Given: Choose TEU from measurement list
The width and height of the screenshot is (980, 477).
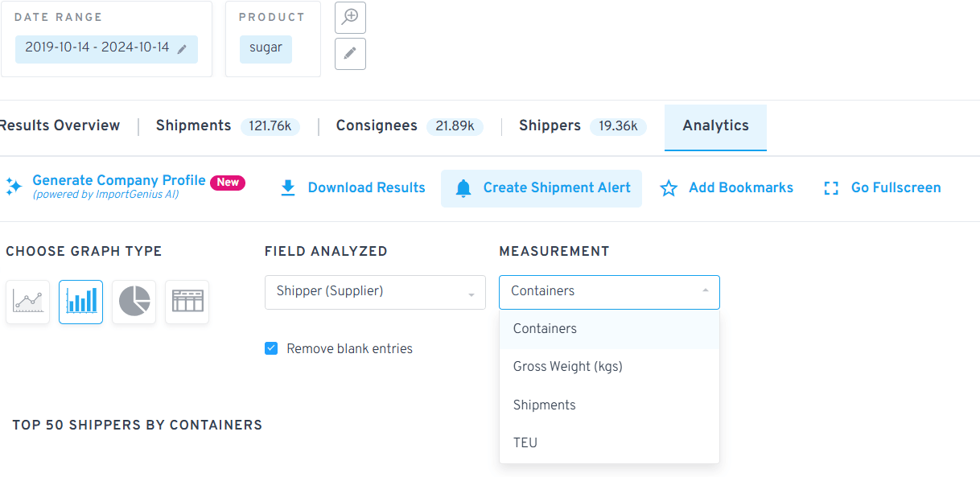Looking at the screenshot, I should 525,443.
